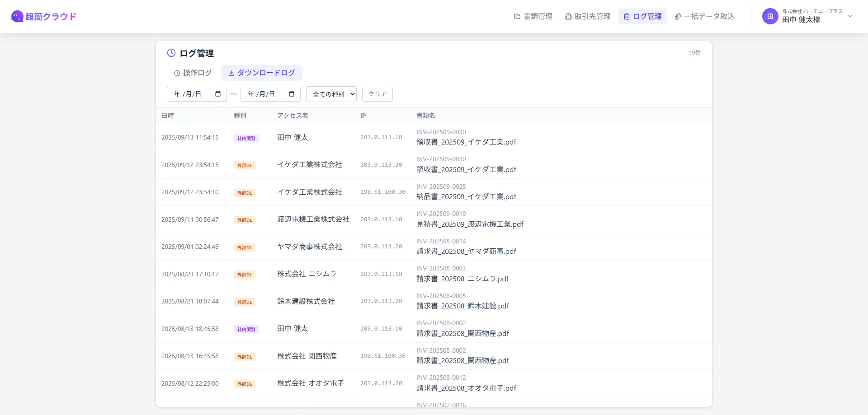Click the 外部DL badge in the 23:54:15 row

[x=245, y=165]
